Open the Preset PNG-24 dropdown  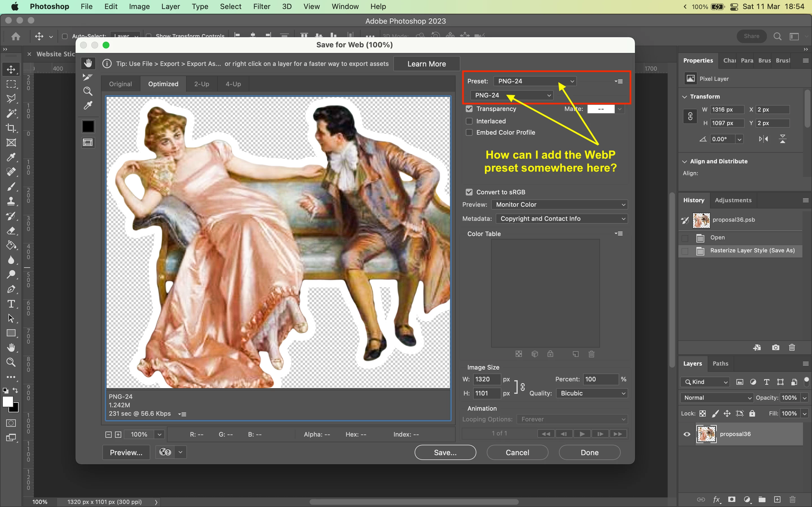tap(535, 81)
